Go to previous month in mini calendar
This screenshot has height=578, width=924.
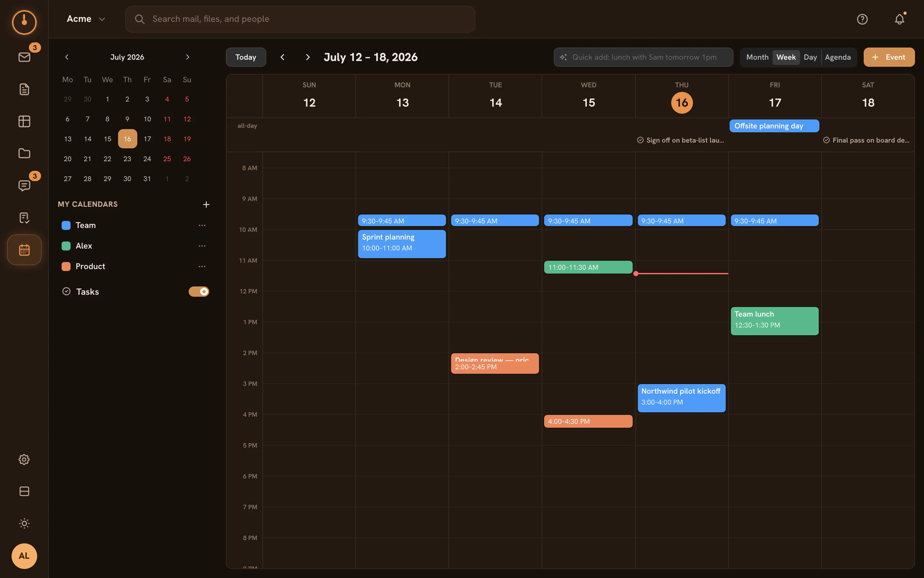[67, 57]
